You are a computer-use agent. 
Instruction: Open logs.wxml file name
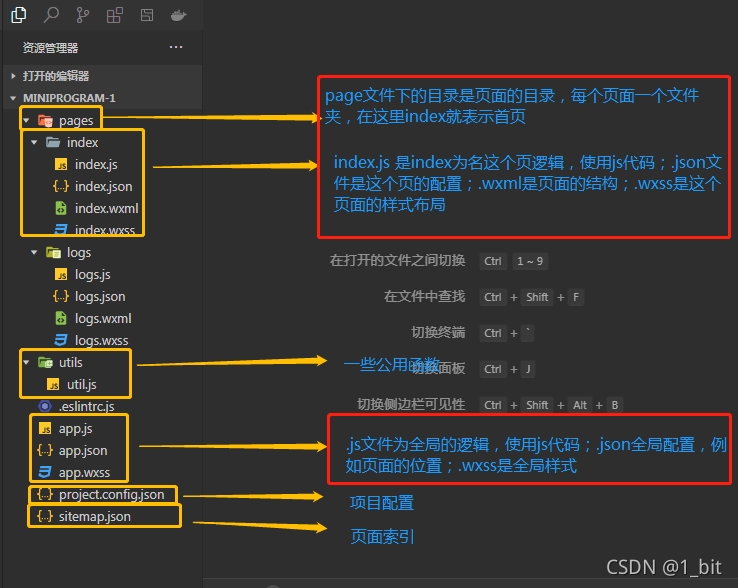103,318
